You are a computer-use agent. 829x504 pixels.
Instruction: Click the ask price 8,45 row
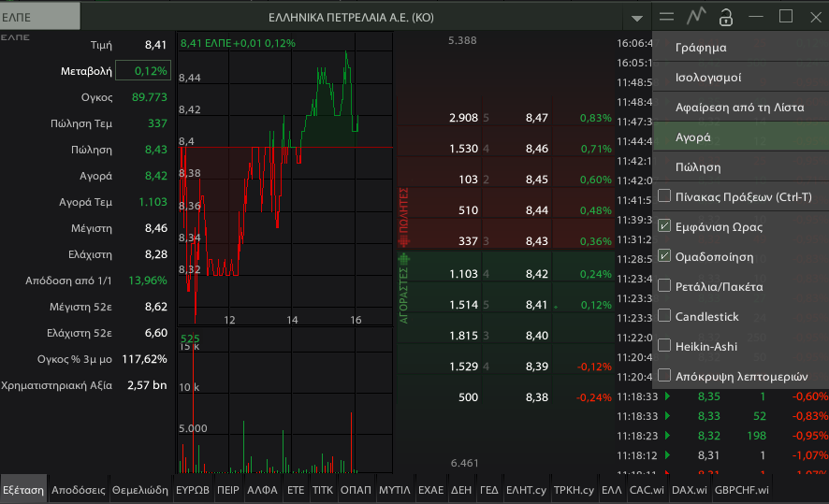pos(506,180)
